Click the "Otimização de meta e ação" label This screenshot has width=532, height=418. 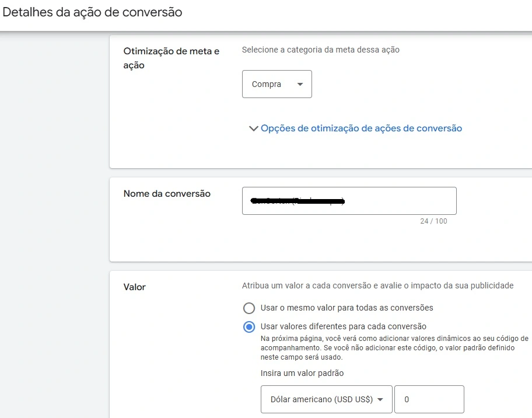tap(170, 58)
